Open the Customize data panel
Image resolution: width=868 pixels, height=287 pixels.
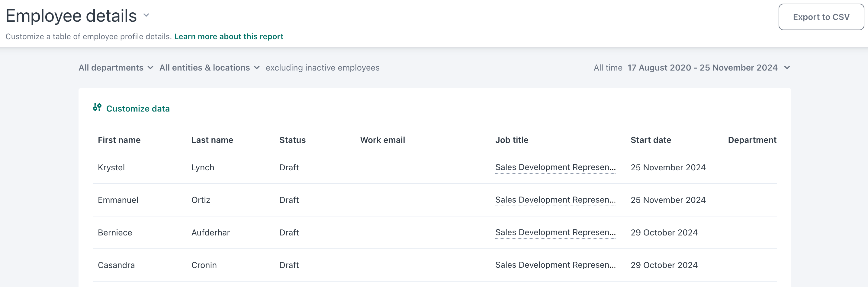click(138, 108)
